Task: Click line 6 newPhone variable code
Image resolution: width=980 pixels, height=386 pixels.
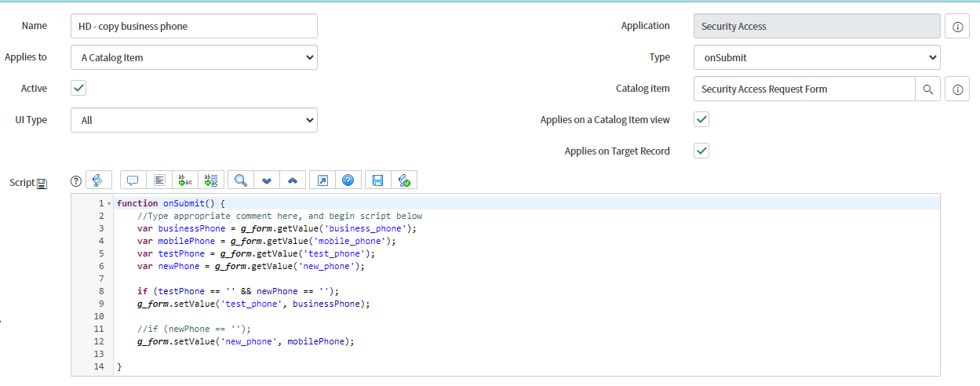Action: pos(251,266)
